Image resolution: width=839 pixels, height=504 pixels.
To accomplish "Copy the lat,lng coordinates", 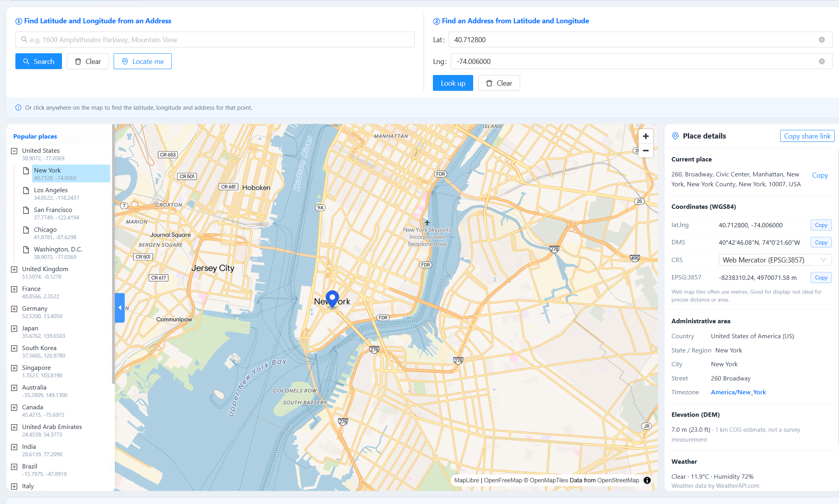I will coord(821,225).
